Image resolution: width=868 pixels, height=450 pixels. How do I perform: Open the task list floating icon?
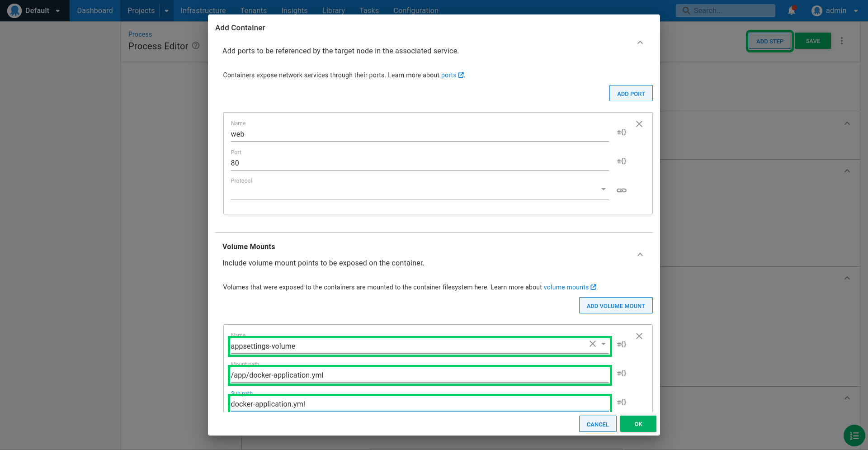coord(854,436)
